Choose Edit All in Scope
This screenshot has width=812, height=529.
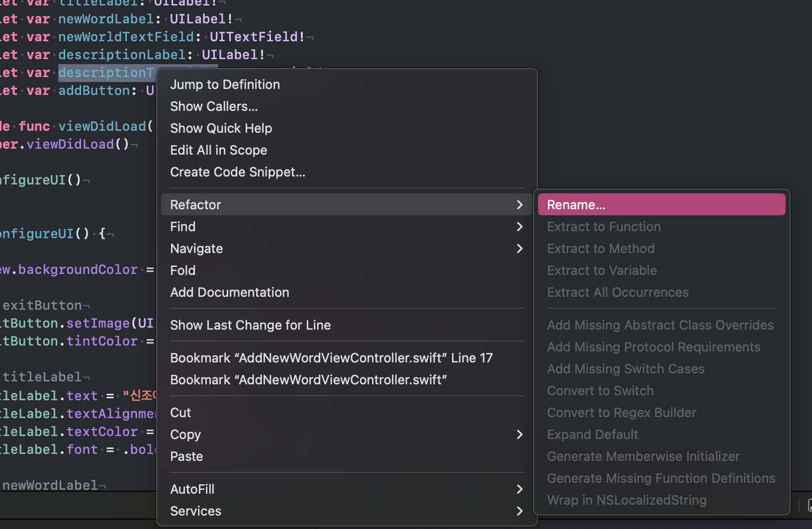click(218, 150)
